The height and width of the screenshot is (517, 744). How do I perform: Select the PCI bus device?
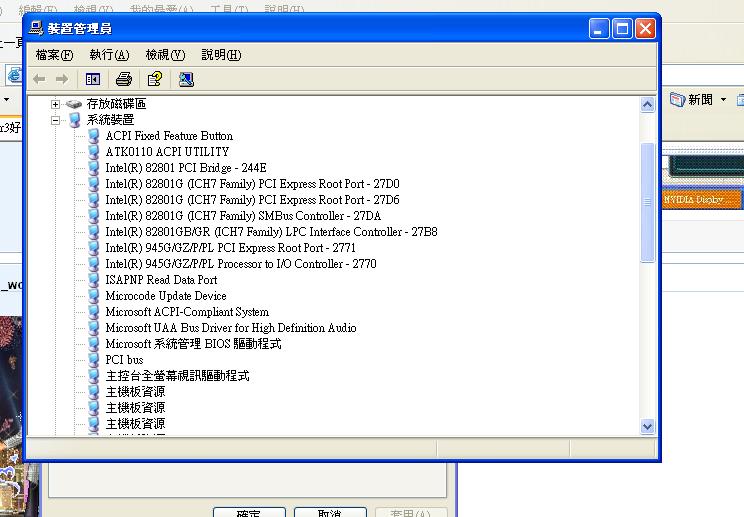point(124,360)
